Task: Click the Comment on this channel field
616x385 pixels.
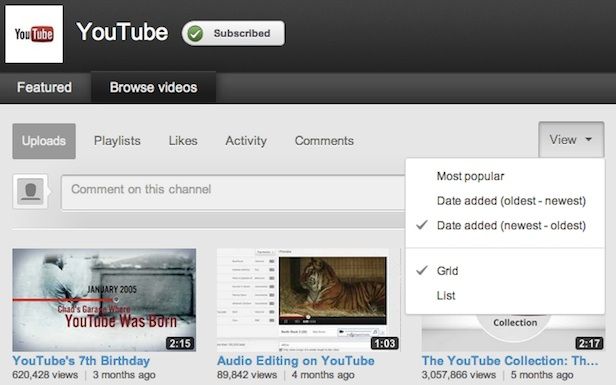Action: click(233, 192)
